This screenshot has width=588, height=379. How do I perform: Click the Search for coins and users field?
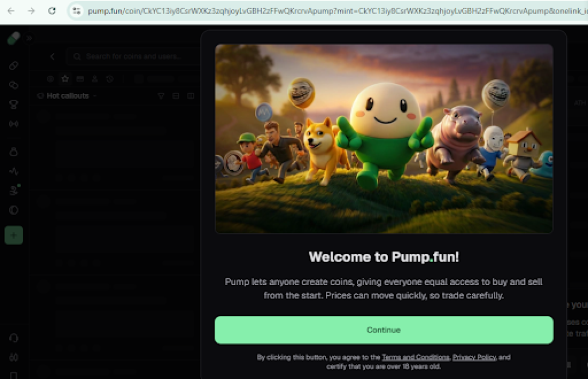133,56
